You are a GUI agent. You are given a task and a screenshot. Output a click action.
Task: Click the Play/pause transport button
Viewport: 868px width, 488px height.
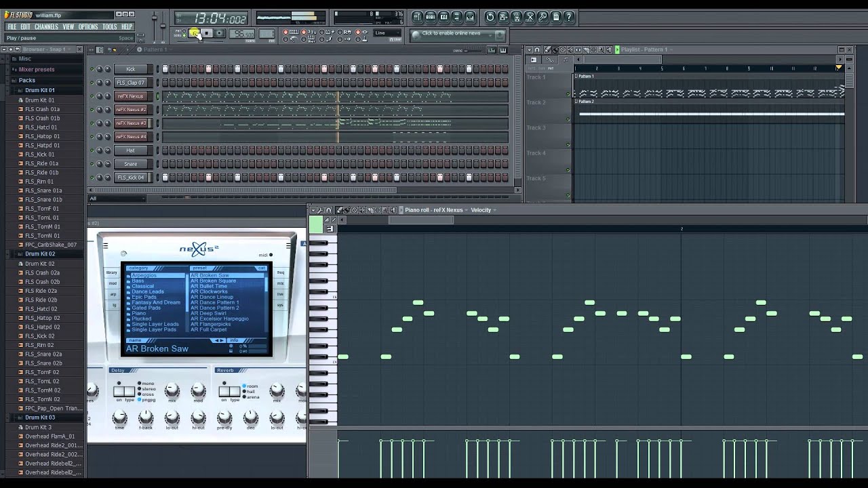point(195,33)
